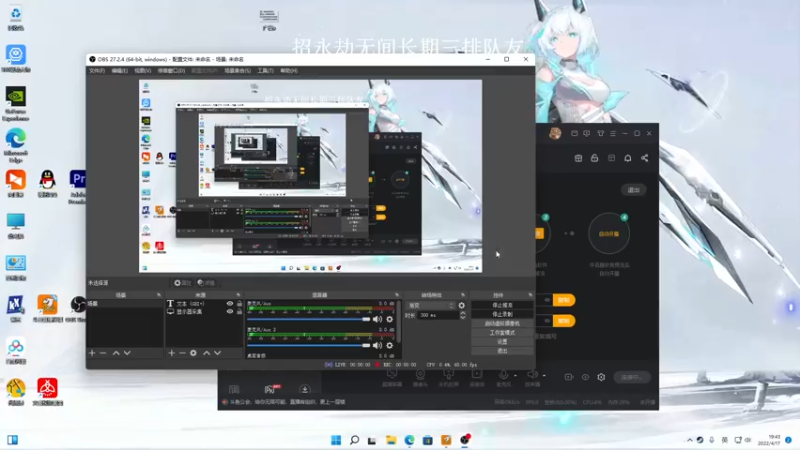Click the transition duration stepper arrows

tap(463, 316)
